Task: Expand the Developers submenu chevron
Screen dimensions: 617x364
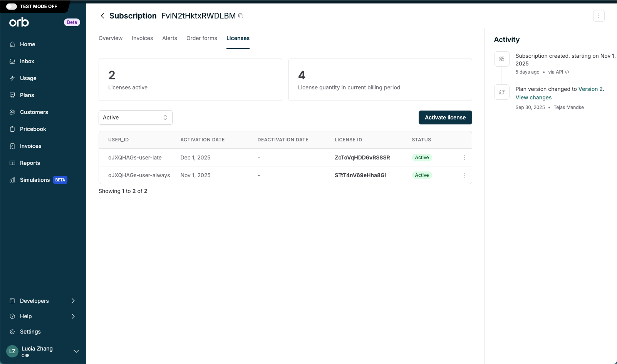Action: click(73, 301)
